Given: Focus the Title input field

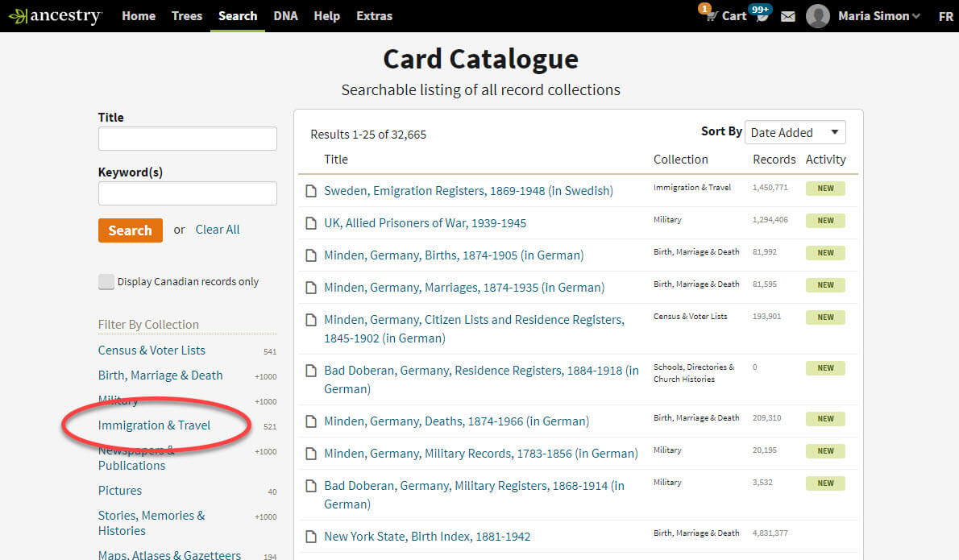Looking at the screenshot, I should pos(188,139).
